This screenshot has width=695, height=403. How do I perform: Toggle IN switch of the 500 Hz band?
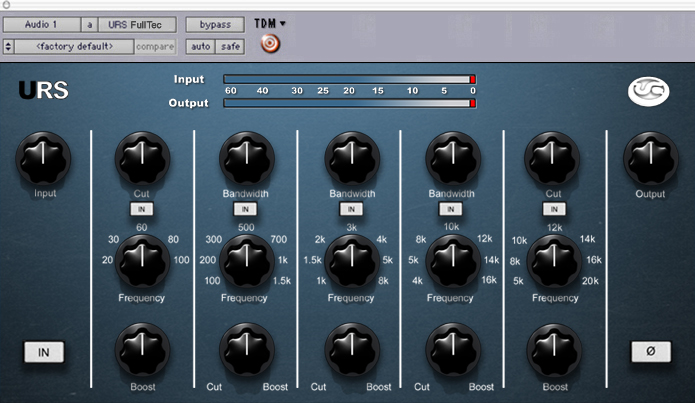pos(245,209)
